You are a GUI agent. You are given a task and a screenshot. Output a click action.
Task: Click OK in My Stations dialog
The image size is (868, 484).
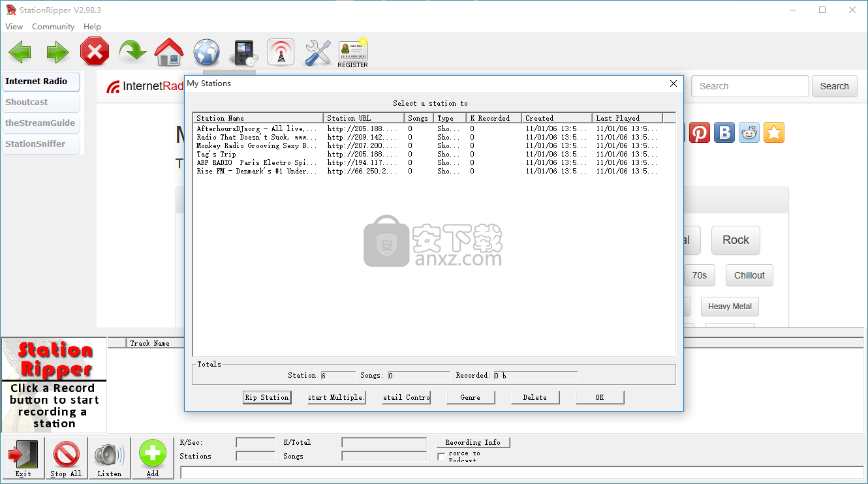point(600,397)
